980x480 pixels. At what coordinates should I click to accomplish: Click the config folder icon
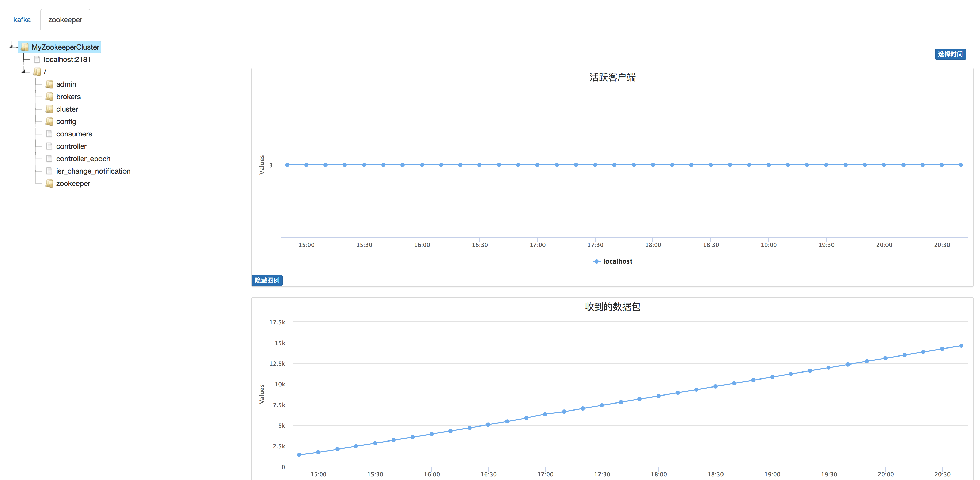pyautogui.click(x=49, y=121)
